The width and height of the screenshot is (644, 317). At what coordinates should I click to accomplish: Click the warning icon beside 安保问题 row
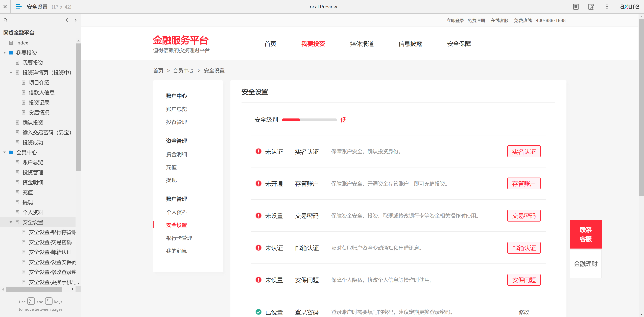pyautogui.click(x=258, y=280)
